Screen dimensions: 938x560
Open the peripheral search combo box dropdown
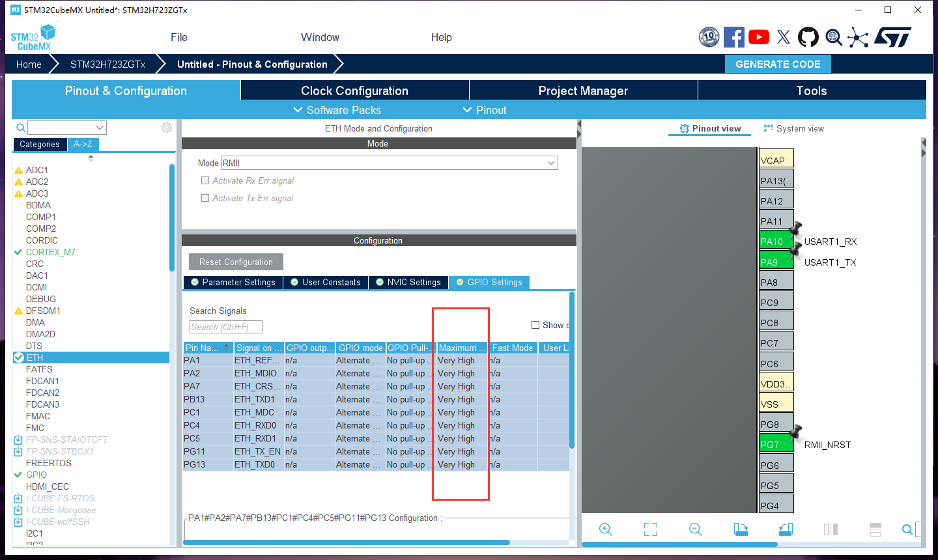pyautogui.click(x=100, y=128)
